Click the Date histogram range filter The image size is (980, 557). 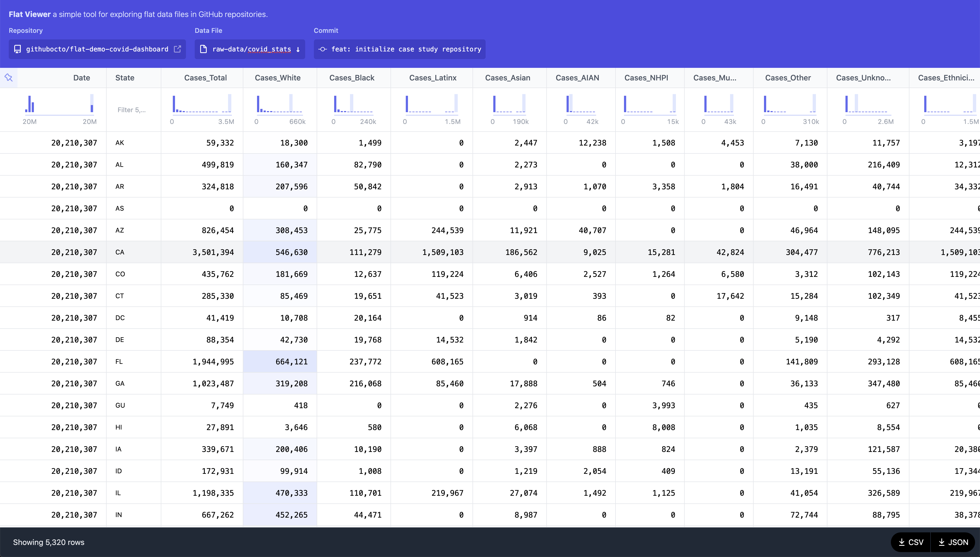click(59, 105)
